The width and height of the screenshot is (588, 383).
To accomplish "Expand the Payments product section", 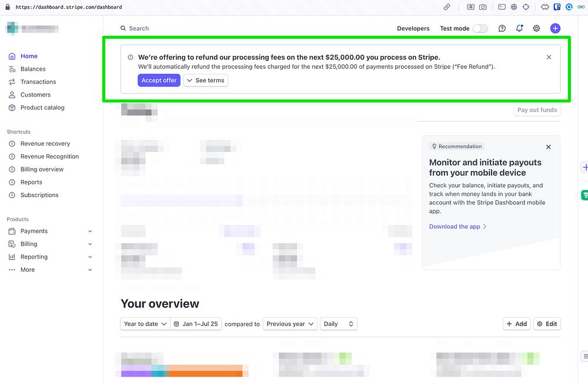I will pyautogui.click(x=90, y=231).
